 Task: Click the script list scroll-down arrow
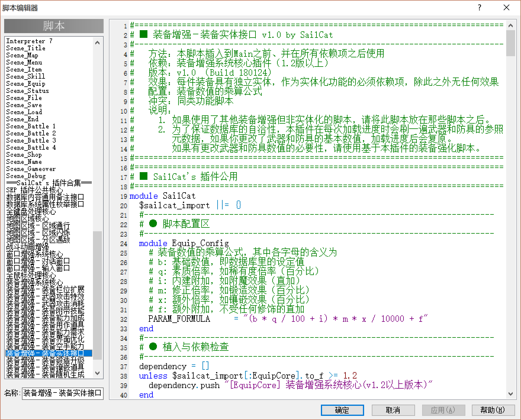pos(97,373)
